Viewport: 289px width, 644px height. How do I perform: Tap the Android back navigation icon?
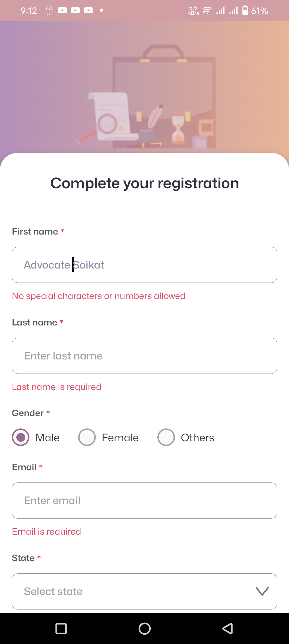point(227,628)
